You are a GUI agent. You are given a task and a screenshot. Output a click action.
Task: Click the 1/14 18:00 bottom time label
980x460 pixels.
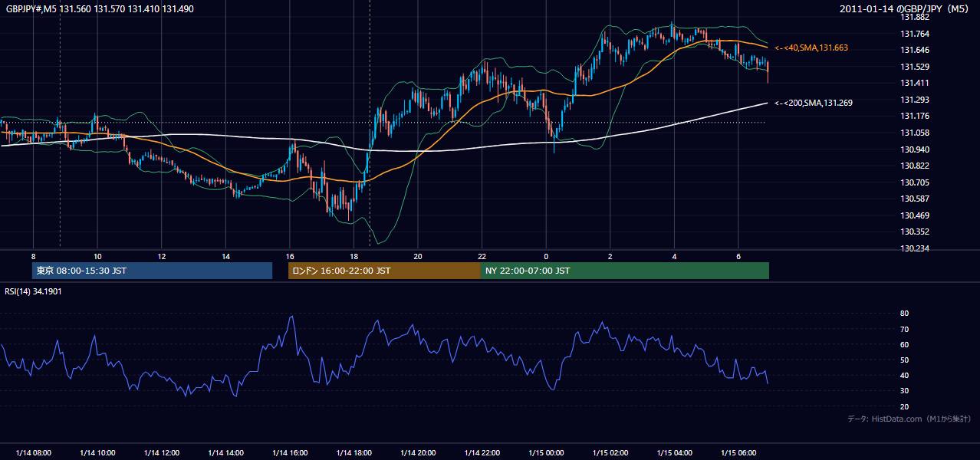click(354, 453)
